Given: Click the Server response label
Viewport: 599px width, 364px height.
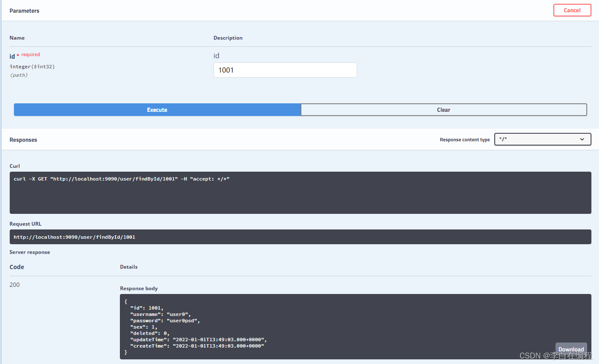Looking at the screenshot, I should pyautogui.click(x=30, y=252).
